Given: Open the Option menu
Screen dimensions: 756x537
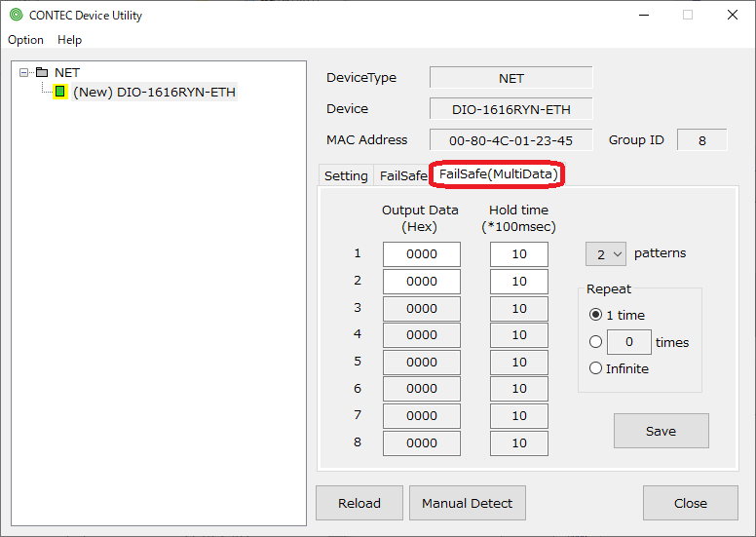Looking at the screenshot, I should pos(25,40).
